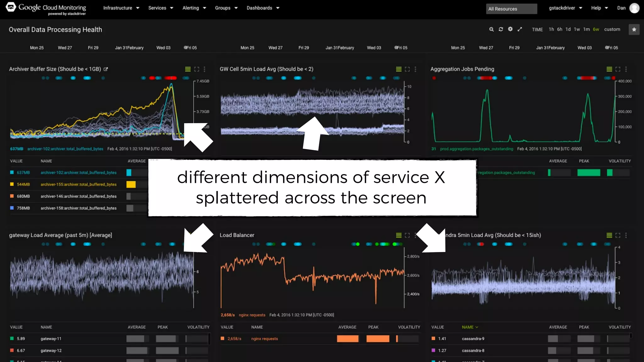Toggle legend list icon on Archiver Buffer Size chart
The height and width of the screenshot is (362, 644).
[188, 69]
